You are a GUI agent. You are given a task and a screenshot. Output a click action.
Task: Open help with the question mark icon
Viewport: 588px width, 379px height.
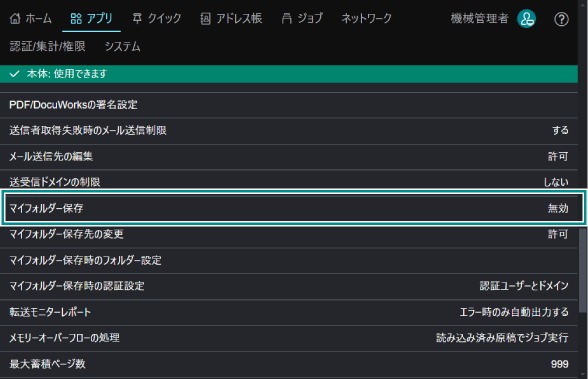click(x=561, y=19)
